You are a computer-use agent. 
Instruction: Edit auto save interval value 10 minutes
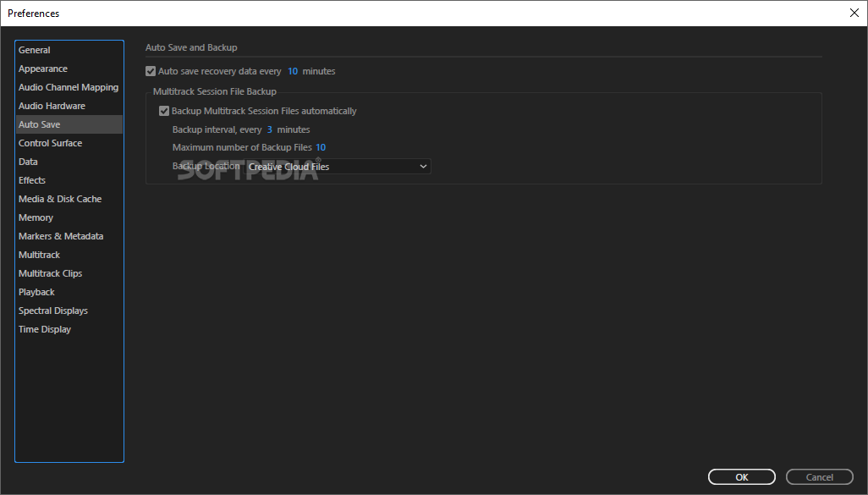click(x=292, y=71)
